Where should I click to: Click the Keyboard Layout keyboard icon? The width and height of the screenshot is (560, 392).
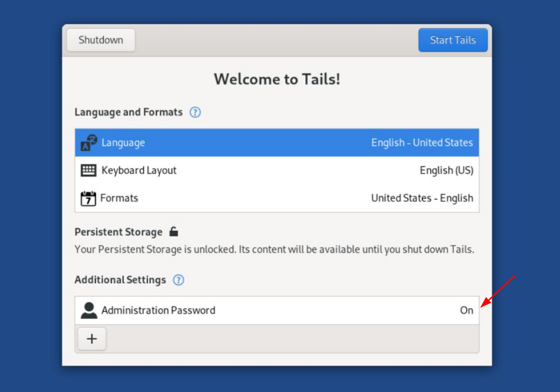pyautogui.click(x=88, y=170)
